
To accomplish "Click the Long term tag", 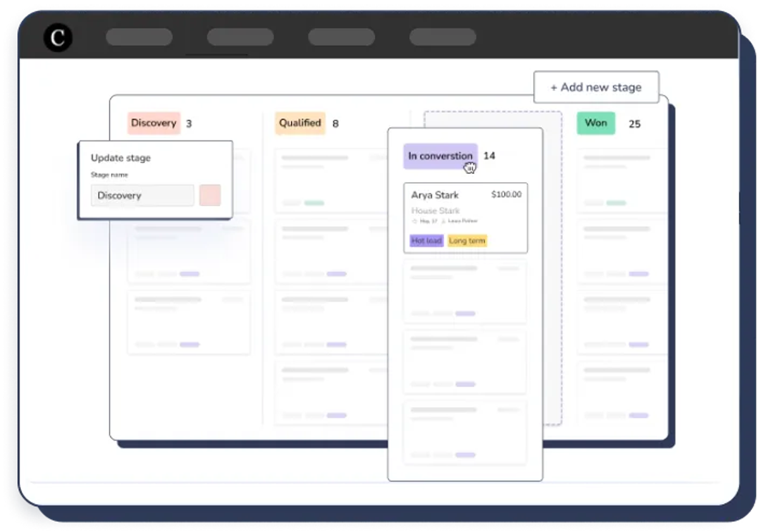I will [x=467, y=241].
